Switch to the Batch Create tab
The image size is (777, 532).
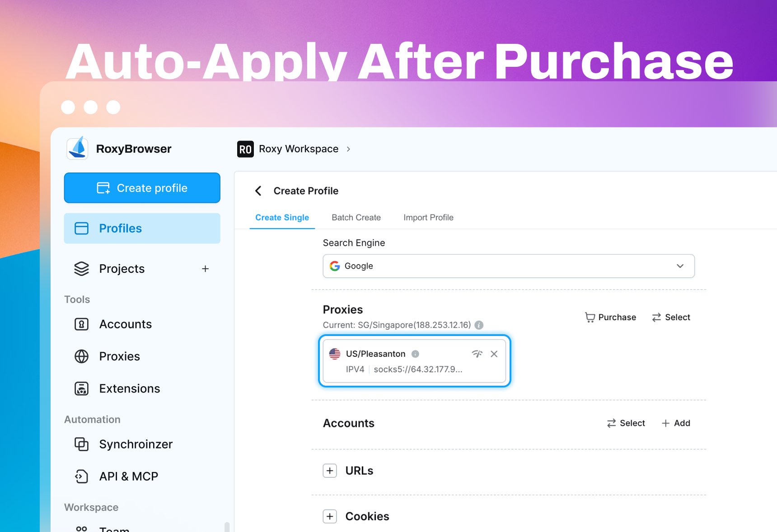pos(356,218)
